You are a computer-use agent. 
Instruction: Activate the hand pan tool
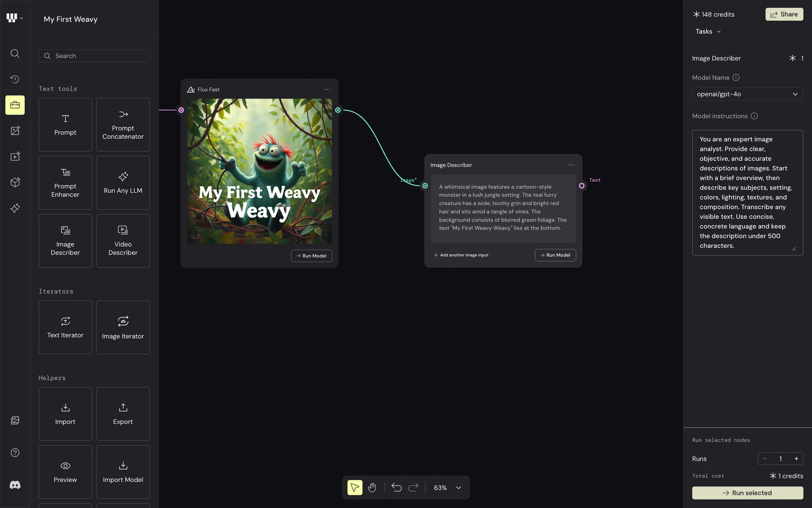coord(372,488)
